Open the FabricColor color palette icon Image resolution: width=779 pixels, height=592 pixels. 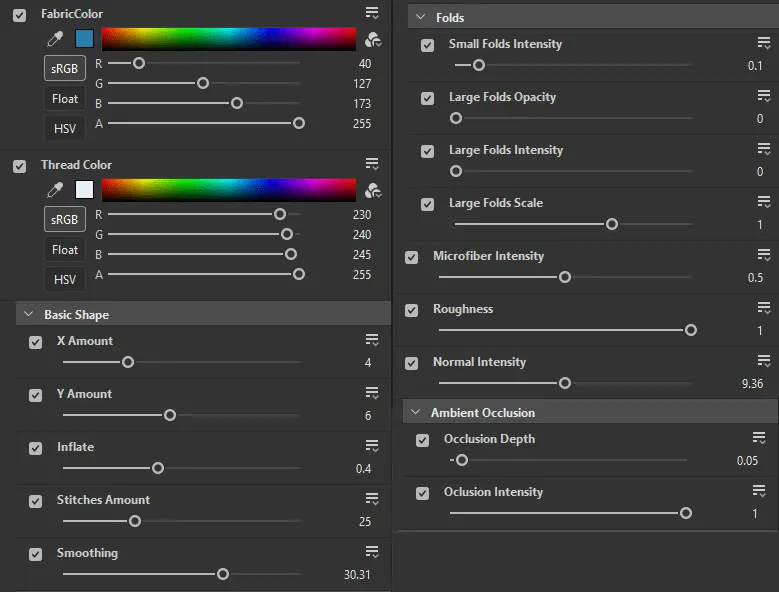[x=373, y=39]
